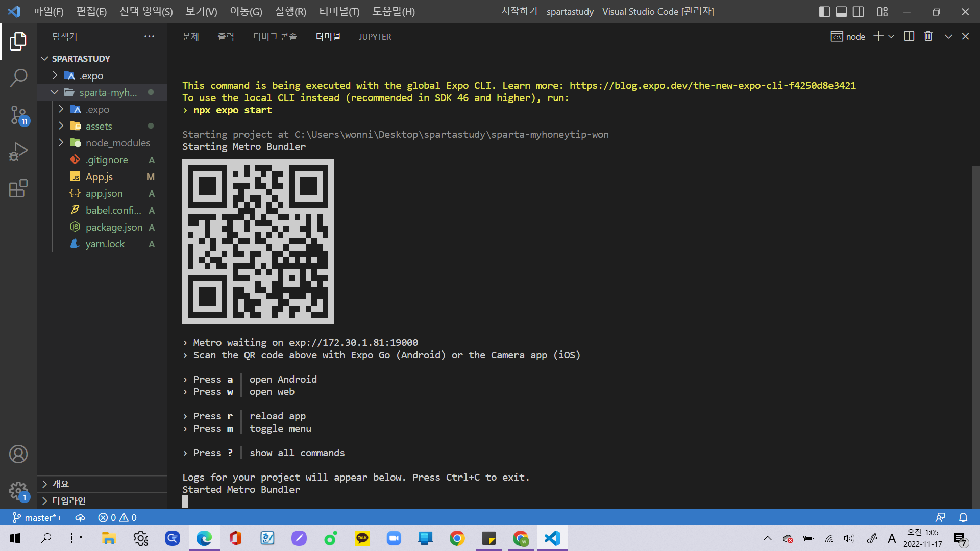980x551 pixels.
Task: Expand the assets folder
Action: (x=102, y=126)
